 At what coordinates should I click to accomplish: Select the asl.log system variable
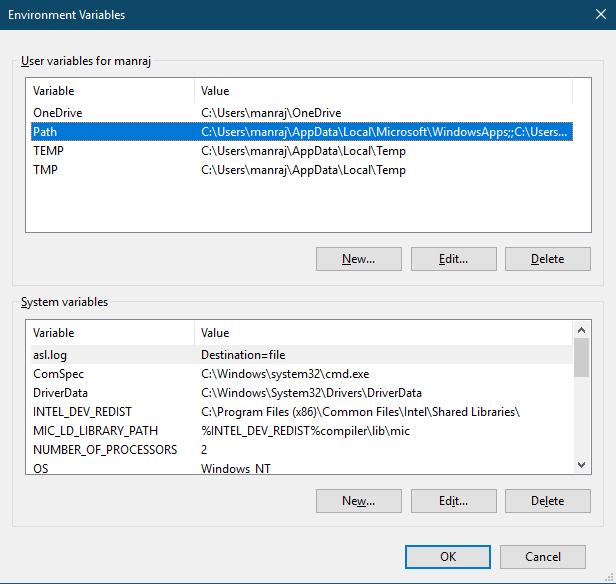[x=302, y=355]
